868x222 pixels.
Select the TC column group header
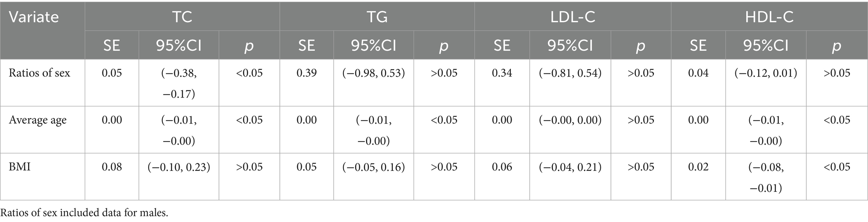[x=182, y=17]
